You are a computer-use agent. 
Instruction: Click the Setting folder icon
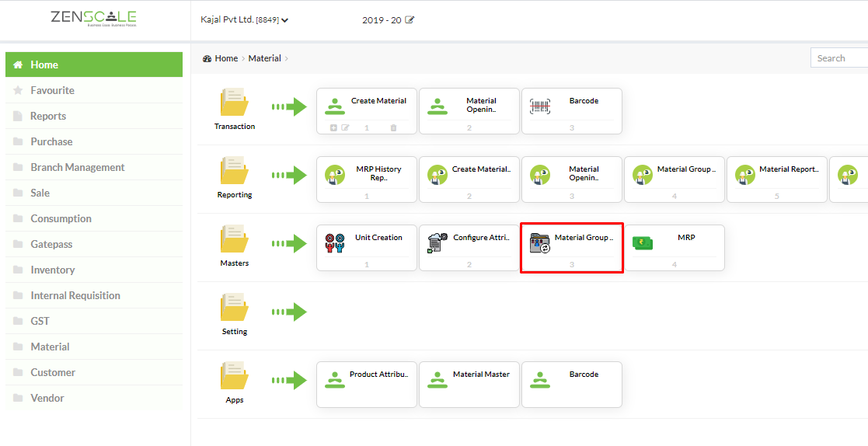point(235,307)
